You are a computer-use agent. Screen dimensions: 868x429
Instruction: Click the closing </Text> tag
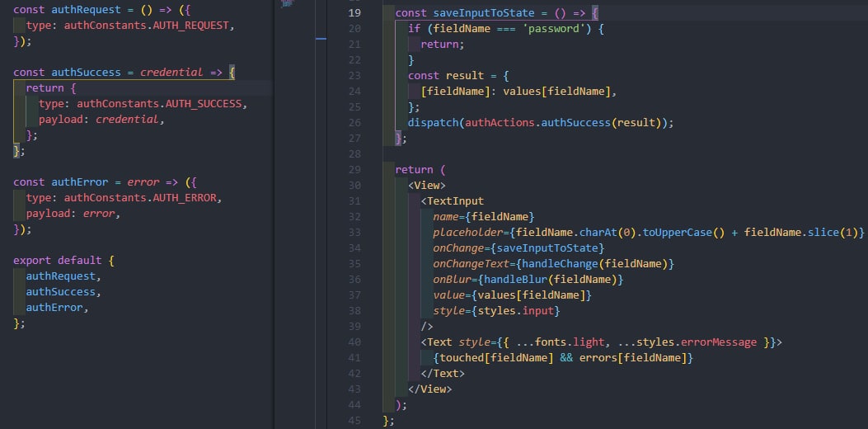(x=443, y=374)
